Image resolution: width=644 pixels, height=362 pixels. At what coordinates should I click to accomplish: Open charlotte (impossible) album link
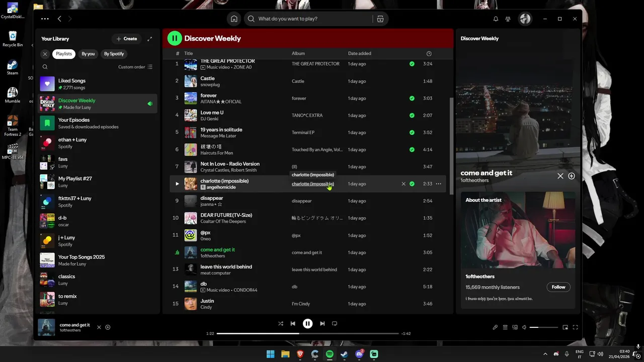(x=312, y=184)
